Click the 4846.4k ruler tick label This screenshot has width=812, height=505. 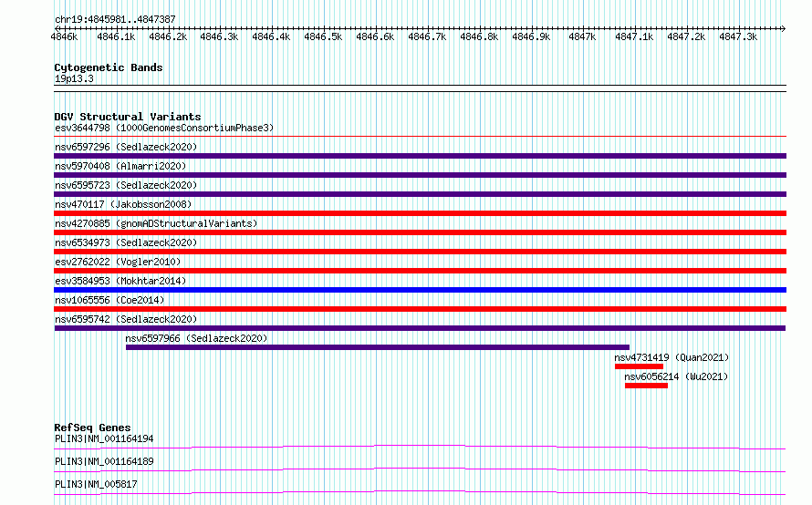coord(271,36)
